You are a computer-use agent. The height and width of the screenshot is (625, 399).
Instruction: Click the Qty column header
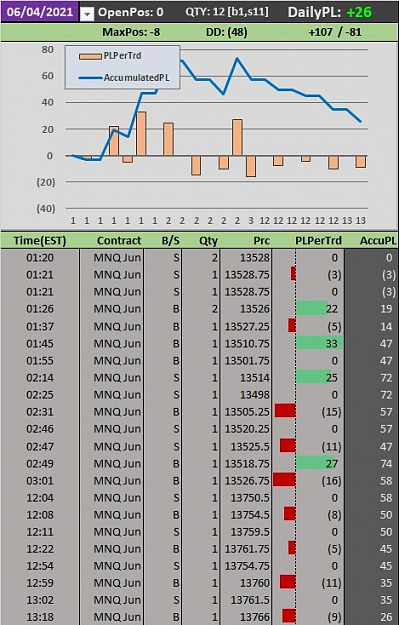click(x=208, y=241)
